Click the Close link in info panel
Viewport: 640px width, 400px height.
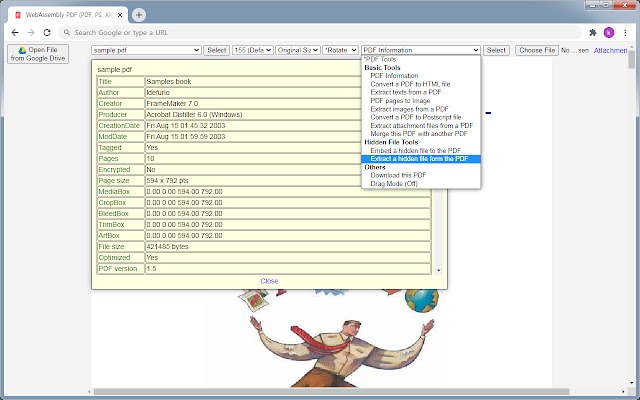269,281
